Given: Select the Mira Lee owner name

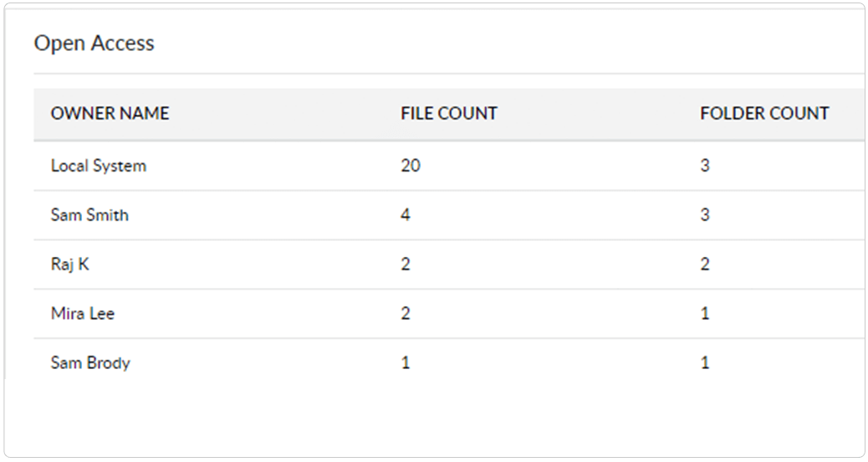Looking at the screenshot, I should coord(83,314).
